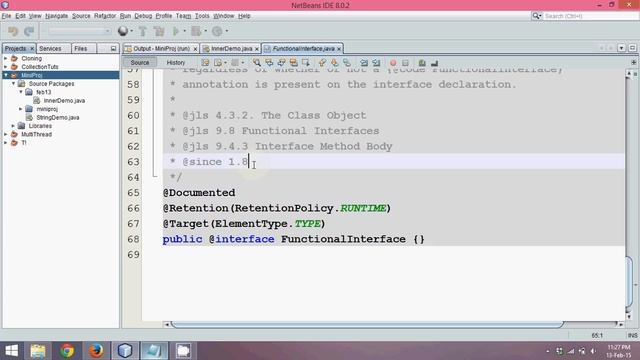This screenshot has height=360, width=640.
Task: Open the Navigate menu
Action: (56, 16)
